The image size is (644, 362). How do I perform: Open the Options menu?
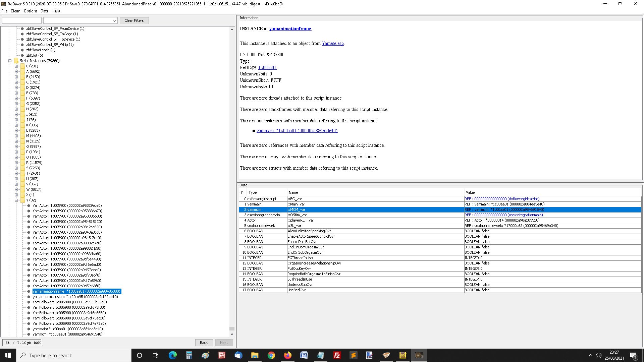31,11
